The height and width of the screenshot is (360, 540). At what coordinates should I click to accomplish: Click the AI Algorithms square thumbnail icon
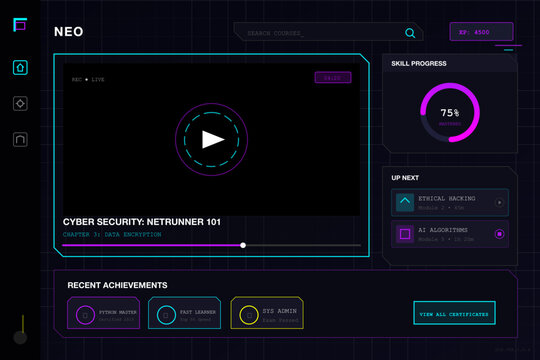pos(405,234)
